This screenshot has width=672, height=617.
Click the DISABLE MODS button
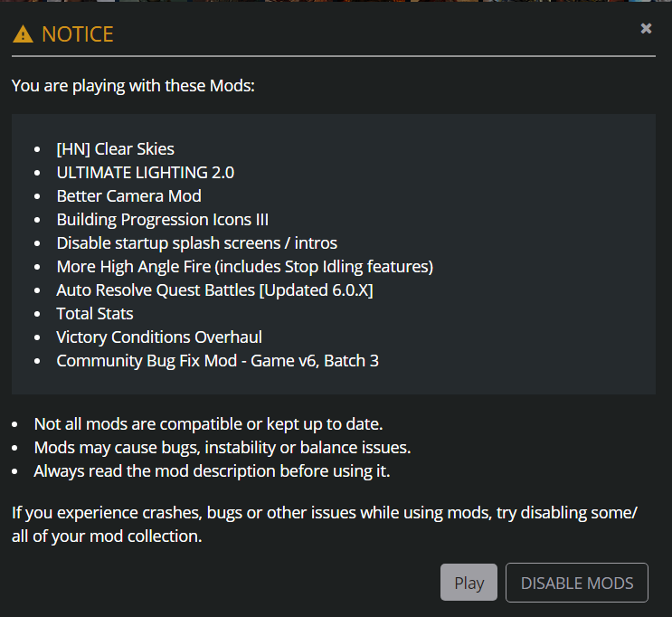pyautogui.click(x=577, y=583)
